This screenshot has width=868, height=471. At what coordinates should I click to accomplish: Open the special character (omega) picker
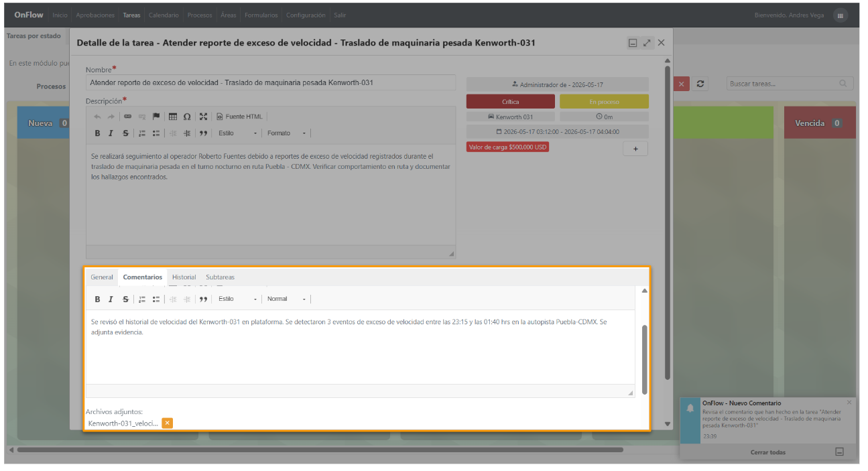(187, 117)
